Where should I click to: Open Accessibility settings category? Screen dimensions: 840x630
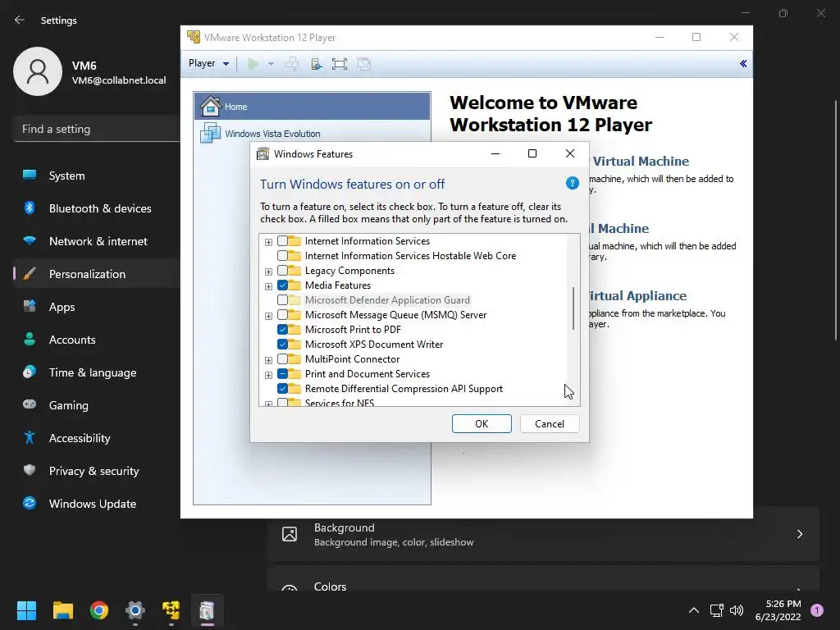click(x=97, y=438)
